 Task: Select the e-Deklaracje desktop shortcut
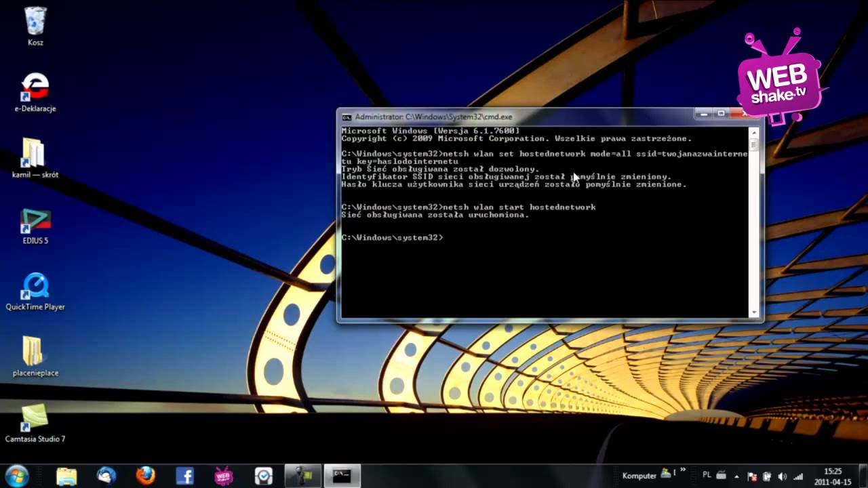pyautogui.click(x=35, y=92)
